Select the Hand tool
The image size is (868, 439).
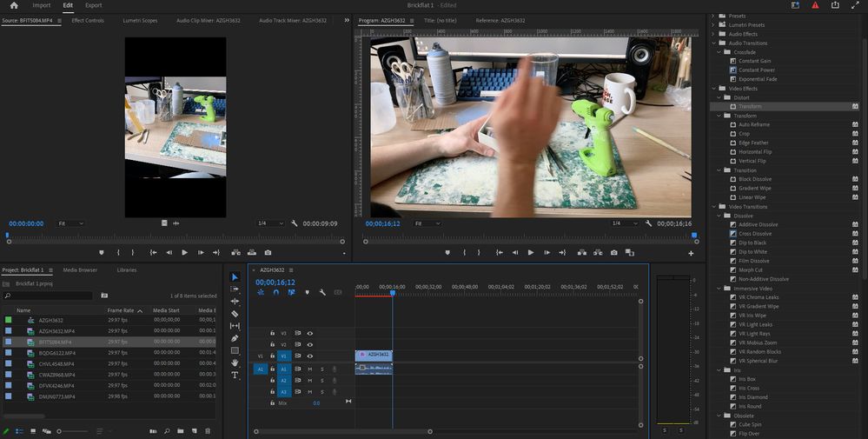click(235, 363)
